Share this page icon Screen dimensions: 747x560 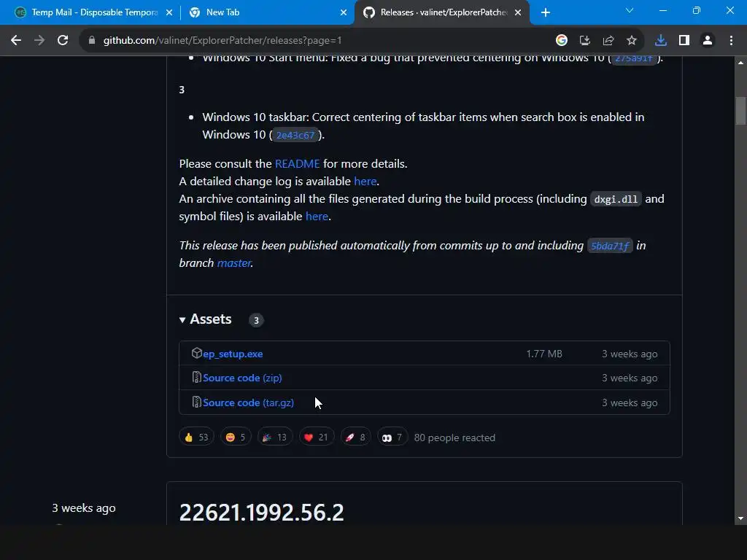coord(608,41)
